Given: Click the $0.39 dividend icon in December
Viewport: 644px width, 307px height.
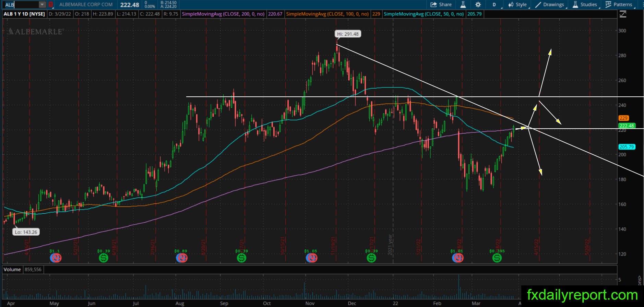Looking at the screenshot, I should tap(371, 258).
